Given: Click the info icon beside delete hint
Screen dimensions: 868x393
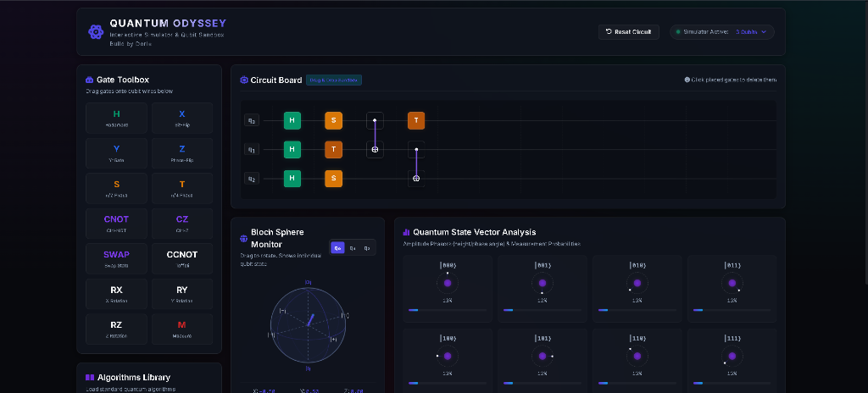Looking at the screenshot, I should [687, 80].
